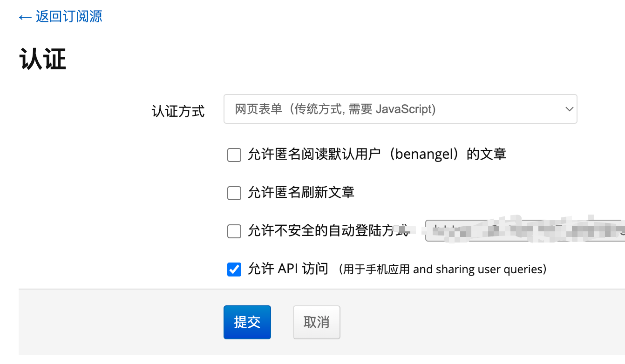The width and height of the screenshot is (625, 364).
Task: Click the 认证 page heading
Action: [43, 60]
